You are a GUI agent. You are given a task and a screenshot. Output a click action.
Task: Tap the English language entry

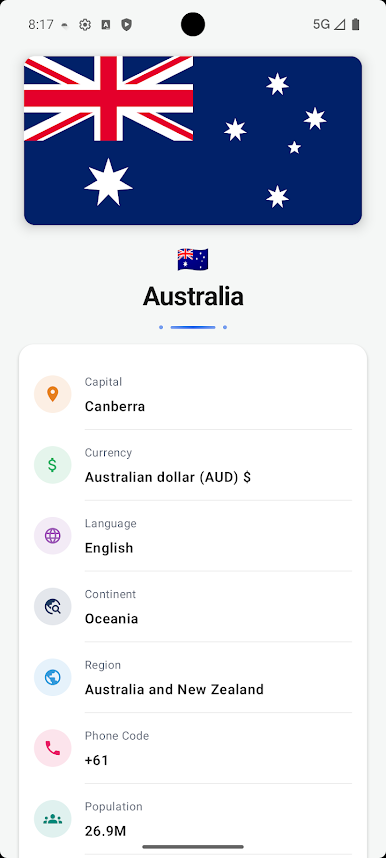click(109, 548)
